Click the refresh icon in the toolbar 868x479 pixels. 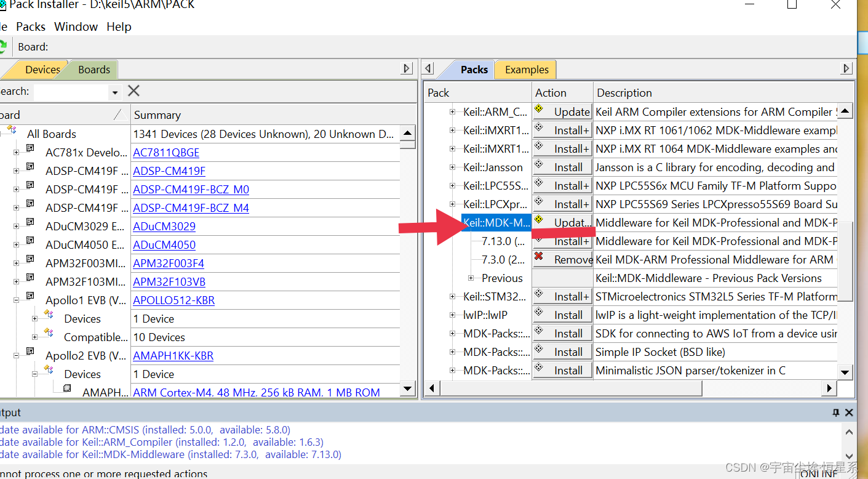pyautogui.click(x=2, y=46)
